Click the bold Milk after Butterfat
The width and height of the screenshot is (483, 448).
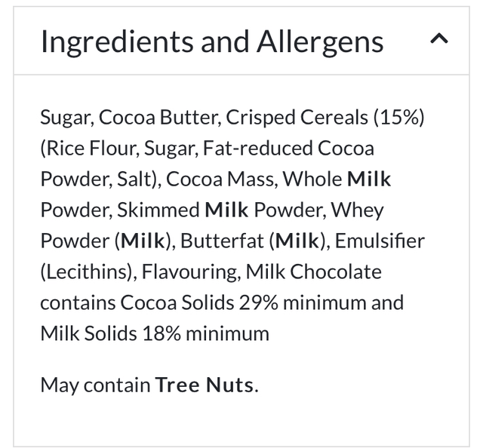pos(297,241)
